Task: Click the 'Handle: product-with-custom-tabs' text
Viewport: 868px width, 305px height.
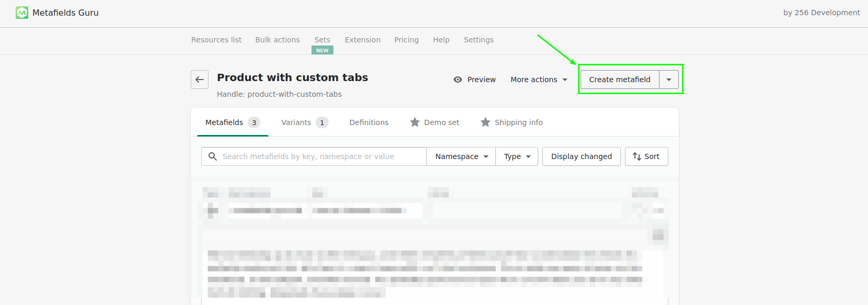Action: point(279,94)
